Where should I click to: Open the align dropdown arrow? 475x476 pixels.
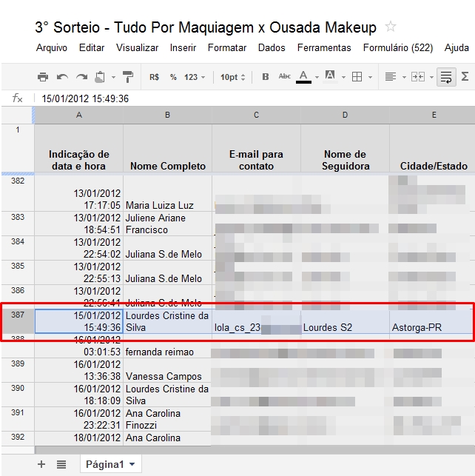(404, 78)
